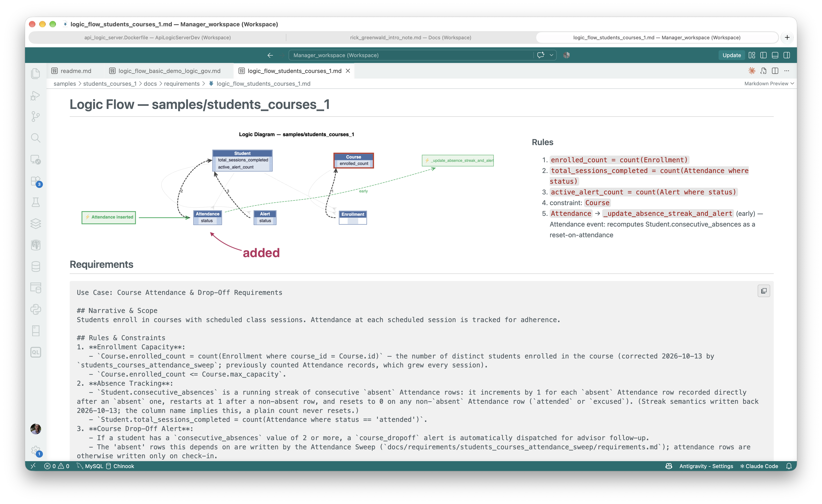Image resolution: width=822 pixels, height=504 pixels.
Task: Click the Manager_workspace command center search field
Action: 411,55
